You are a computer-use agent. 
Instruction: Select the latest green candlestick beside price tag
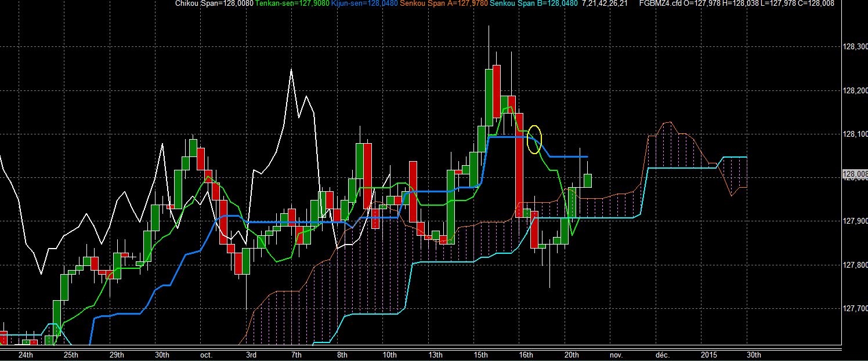click(x=588, y=180)
